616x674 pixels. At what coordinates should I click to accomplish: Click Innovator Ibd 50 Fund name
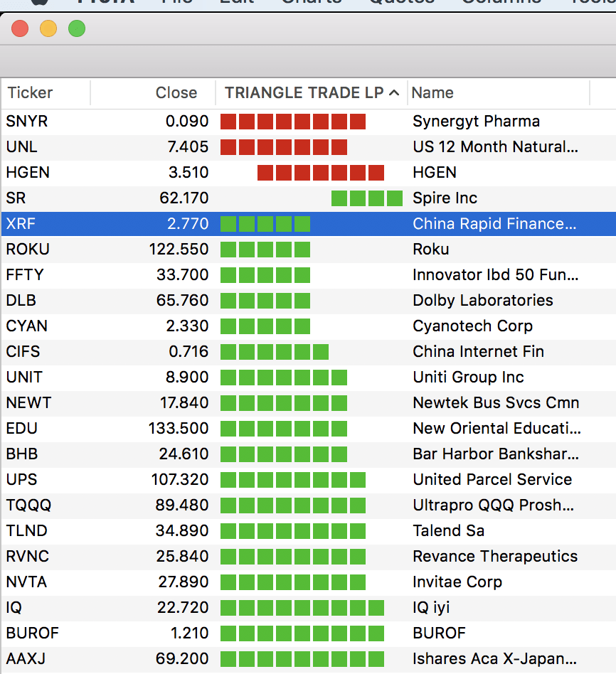tap(496, 274)
